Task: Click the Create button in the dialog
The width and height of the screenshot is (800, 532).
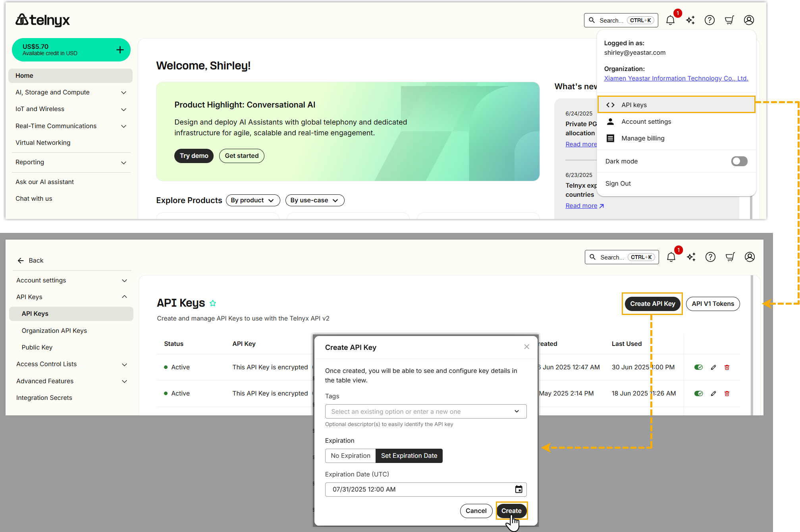Action: click(511, 511)
